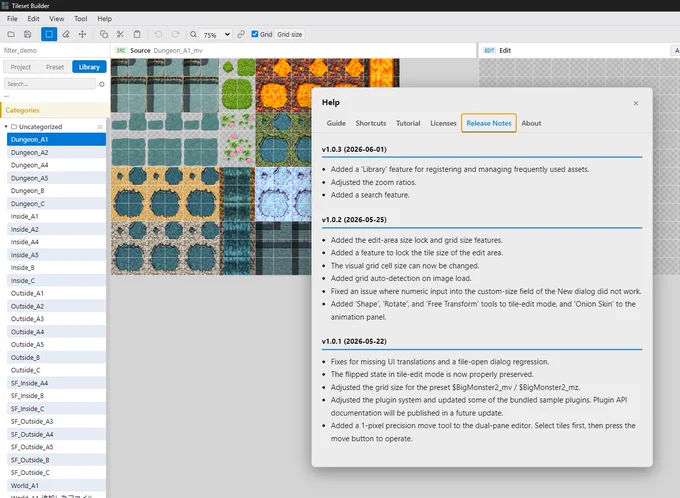
Task: Select SF_Outside_A3 in the library list
Action: (x=56, y=421)
